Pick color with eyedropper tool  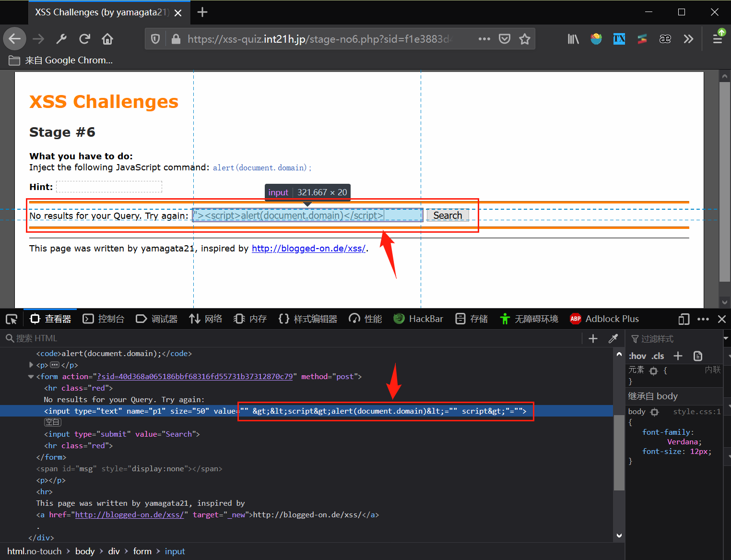point(613,338)
